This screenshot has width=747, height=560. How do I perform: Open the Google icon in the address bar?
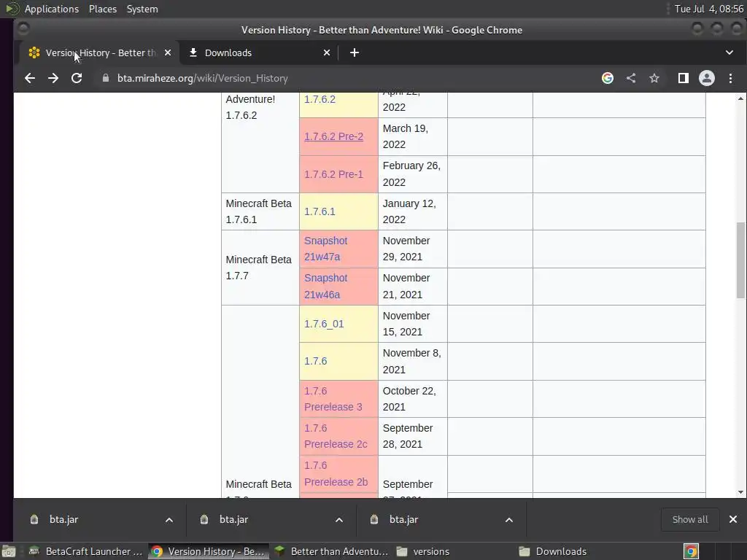(608, 78)
